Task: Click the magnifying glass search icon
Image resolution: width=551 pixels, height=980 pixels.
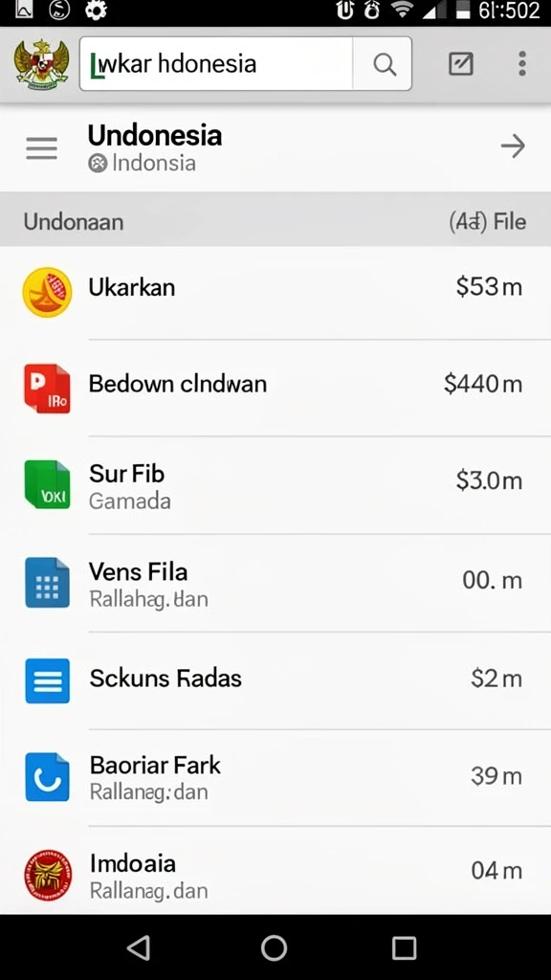Action: [384, 64]
